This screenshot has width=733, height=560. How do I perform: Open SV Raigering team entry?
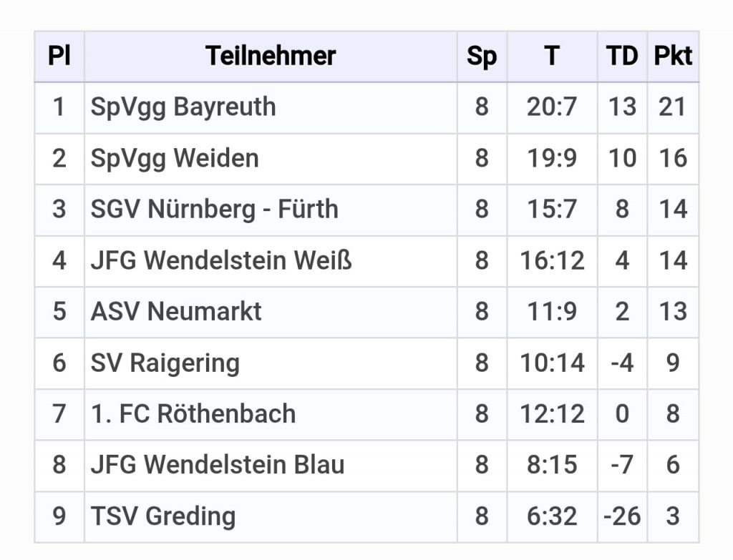tap(165, 363)
